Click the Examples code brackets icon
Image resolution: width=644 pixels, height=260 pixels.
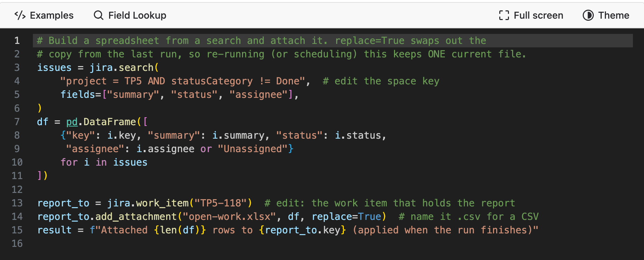point(20,15)
